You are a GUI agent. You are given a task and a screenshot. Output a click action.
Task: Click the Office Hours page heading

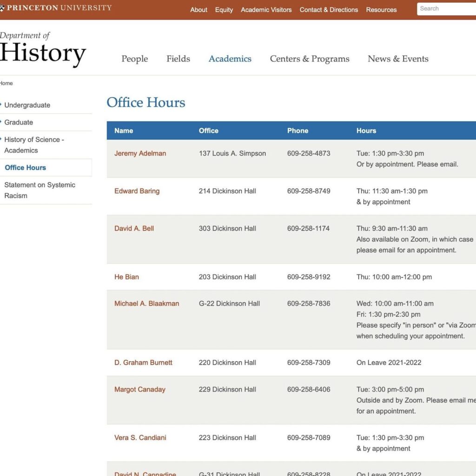(x=145, y=102)
